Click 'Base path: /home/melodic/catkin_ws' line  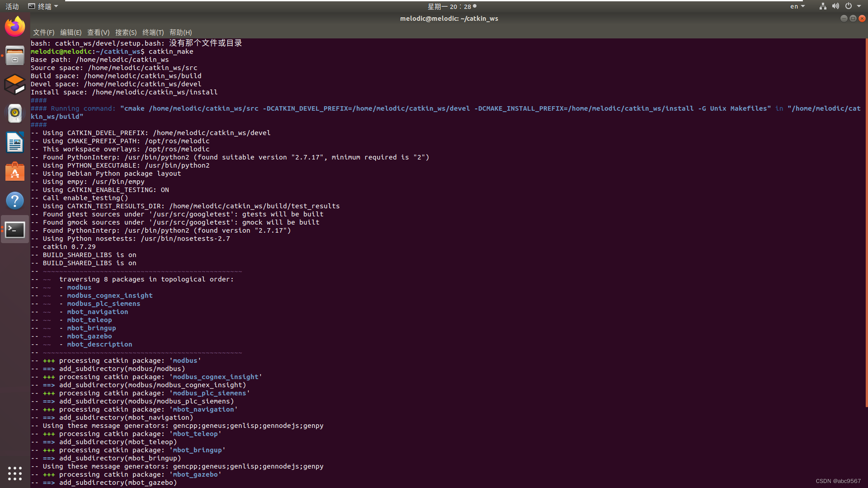pos(100,60)
